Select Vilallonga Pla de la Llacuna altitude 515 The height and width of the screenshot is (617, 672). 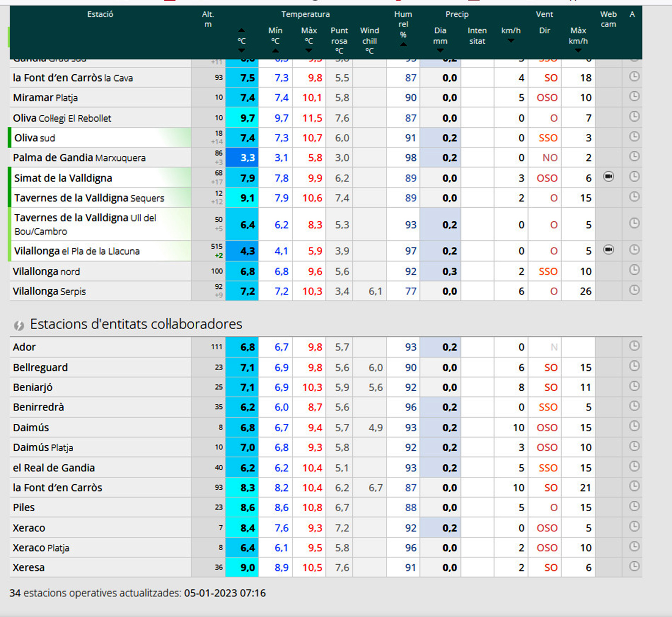(x=217, y=246)
